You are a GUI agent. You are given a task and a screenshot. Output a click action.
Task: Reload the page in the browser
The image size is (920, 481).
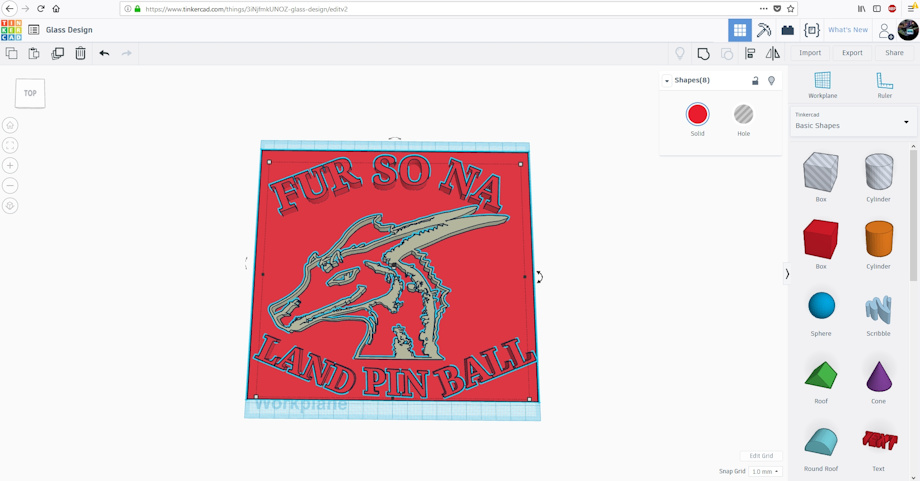point(40,9)
